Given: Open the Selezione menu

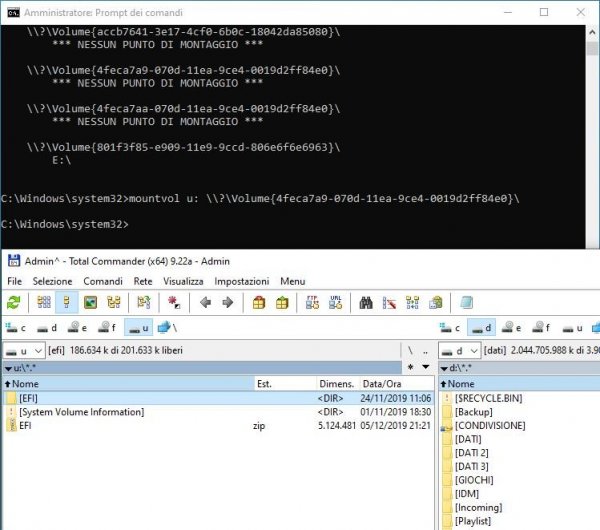Looking at the screenshot, I should [x=52, y=281].
